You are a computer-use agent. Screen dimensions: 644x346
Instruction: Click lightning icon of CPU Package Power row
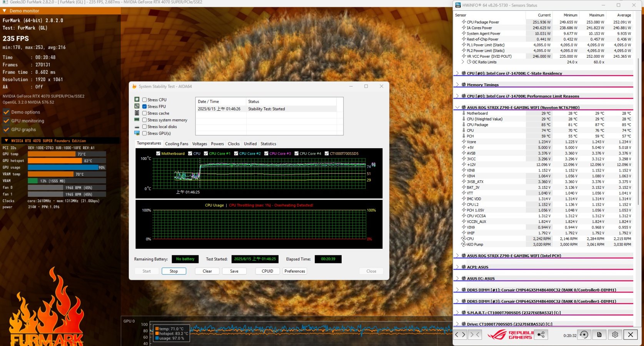coord(464,22)
